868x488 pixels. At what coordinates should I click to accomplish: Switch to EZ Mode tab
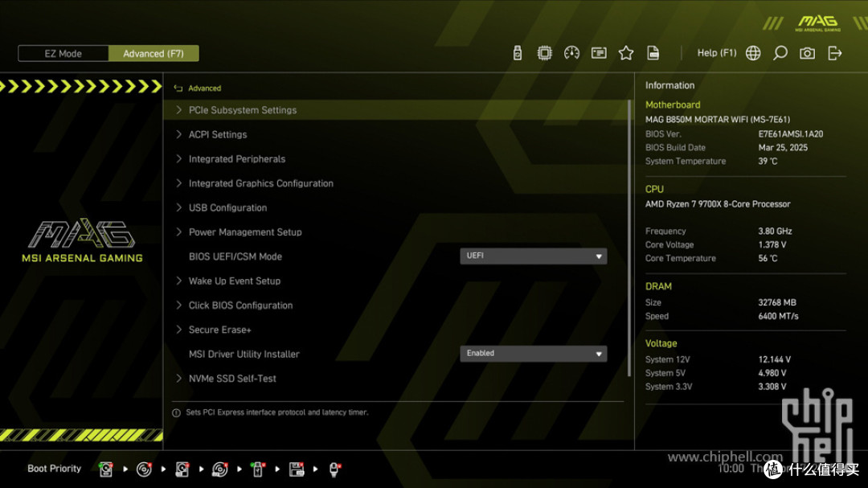pos(63,54)
